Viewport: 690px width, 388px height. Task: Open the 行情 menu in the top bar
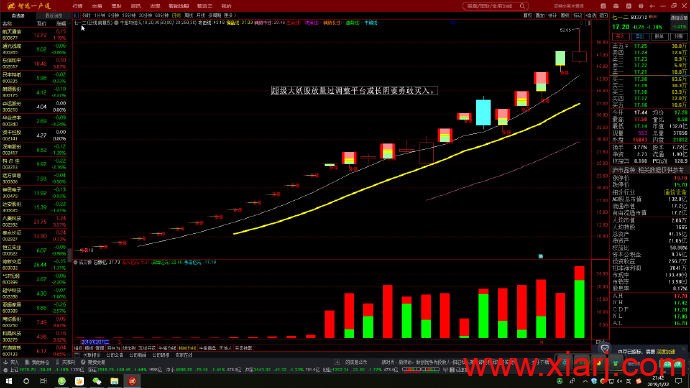click(77, 6)
